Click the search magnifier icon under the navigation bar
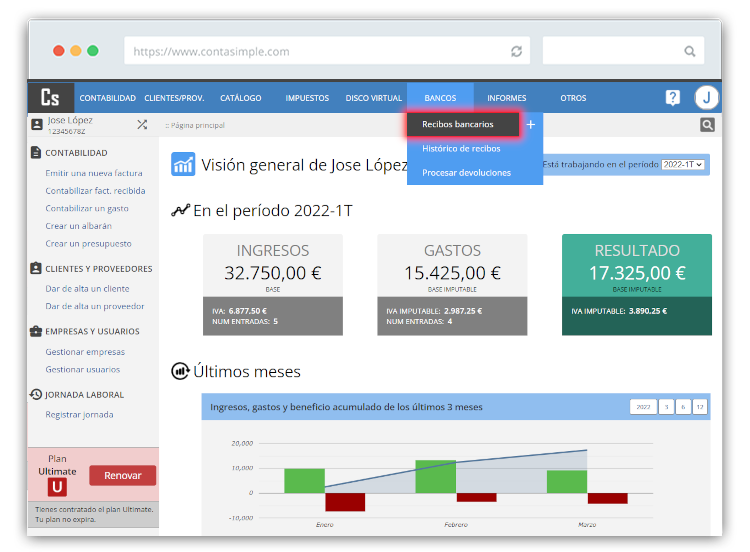 (707, 125)
